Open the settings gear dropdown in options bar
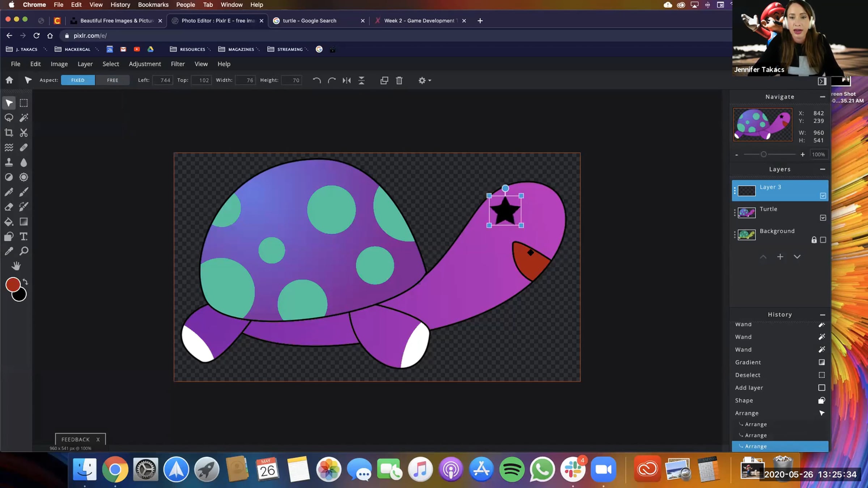The image size is (868, 488). (425, 80)
